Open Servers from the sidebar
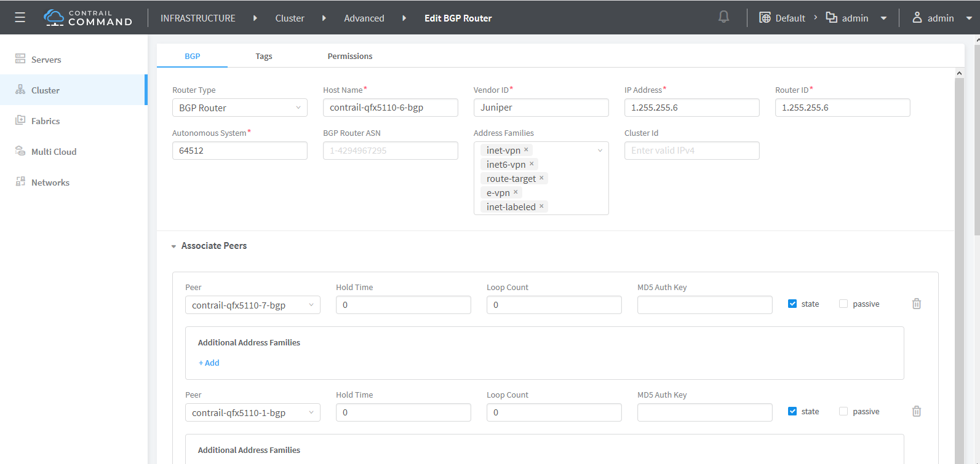 (46, 60)
